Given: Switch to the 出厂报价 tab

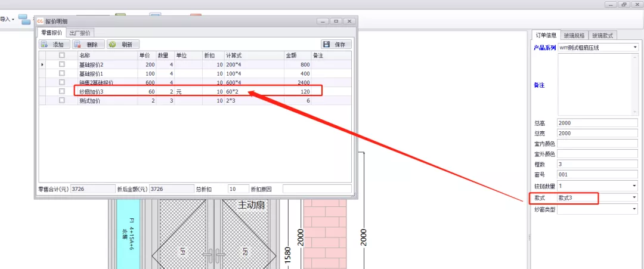Looking at the screenshot, I should (x=80, y=33).
